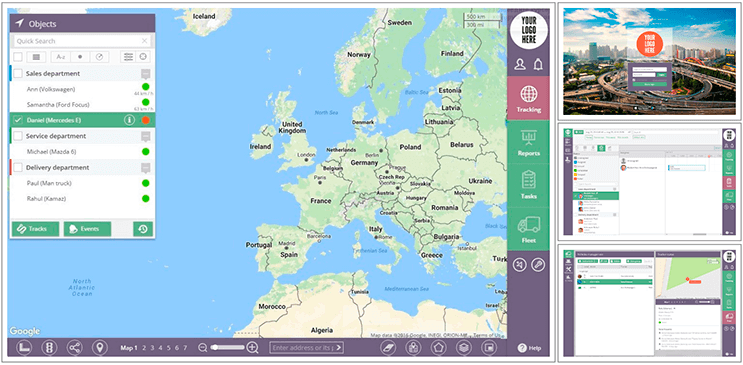This screenshot has width=743, height=365.
Task: Clear the Quick Search field
Action: [x=145, y=41]
